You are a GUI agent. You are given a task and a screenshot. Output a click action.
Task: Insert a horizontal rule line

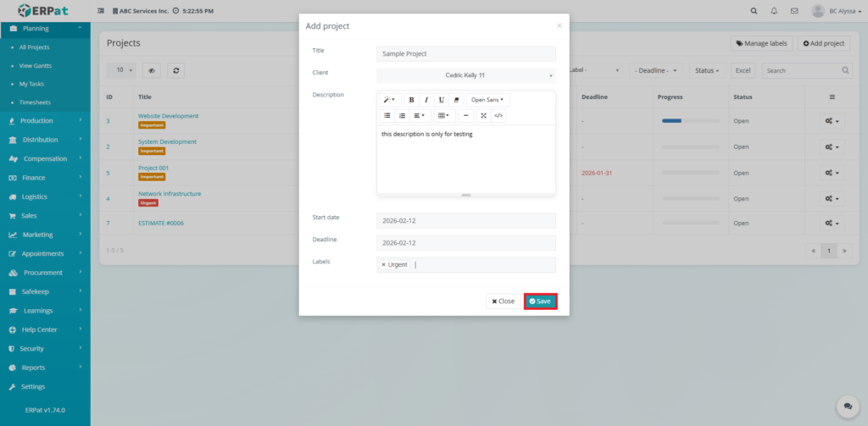pos(466,116)
